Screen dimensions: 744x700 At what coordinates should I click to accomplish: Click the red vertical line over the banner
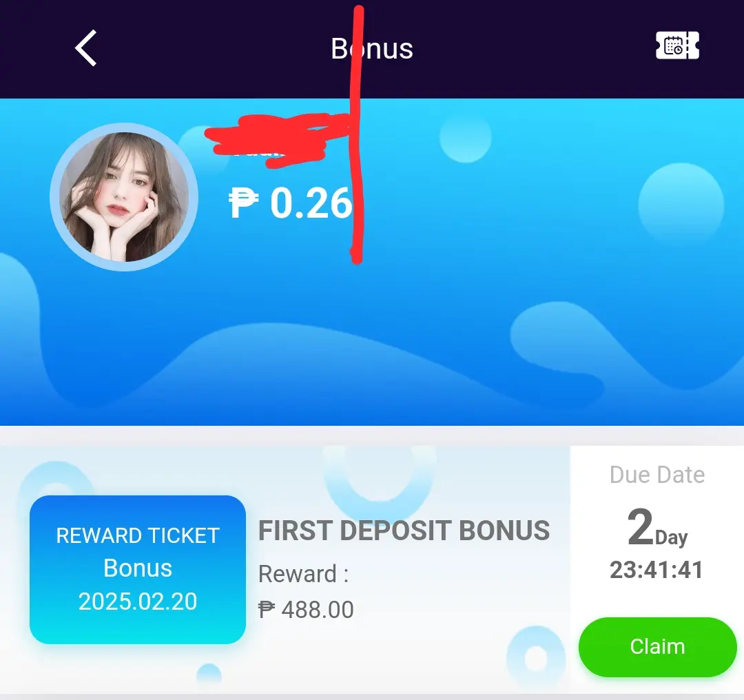pos(357,134)
